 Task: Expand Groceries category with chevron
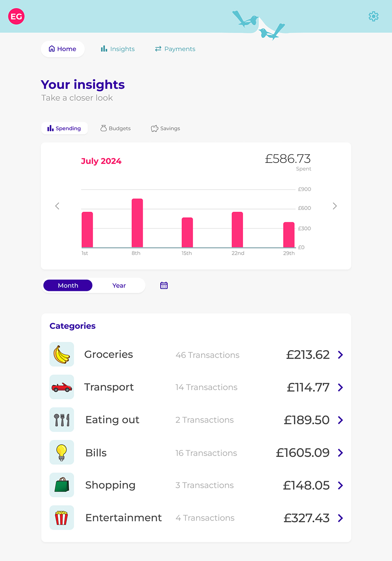(x=341, y=355)
